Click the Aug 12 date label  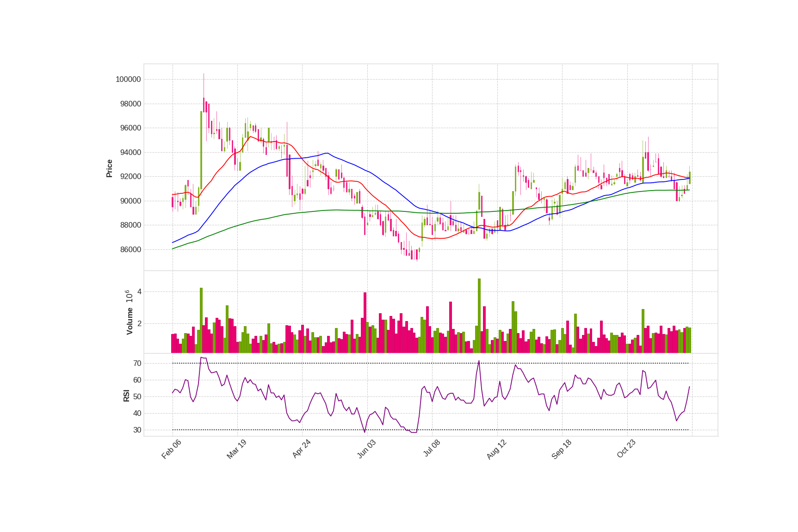[x=496, y=449]
